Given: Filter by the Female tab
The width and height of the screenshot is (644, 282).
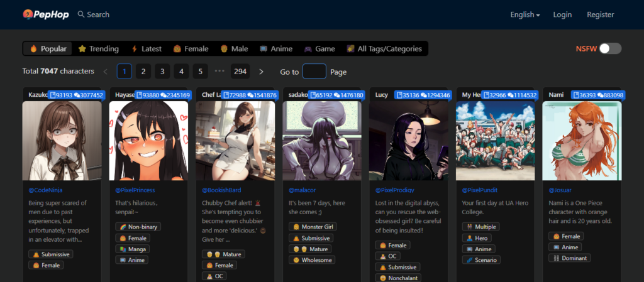Looking at the screenshot, I should click(x=191, y=49).
